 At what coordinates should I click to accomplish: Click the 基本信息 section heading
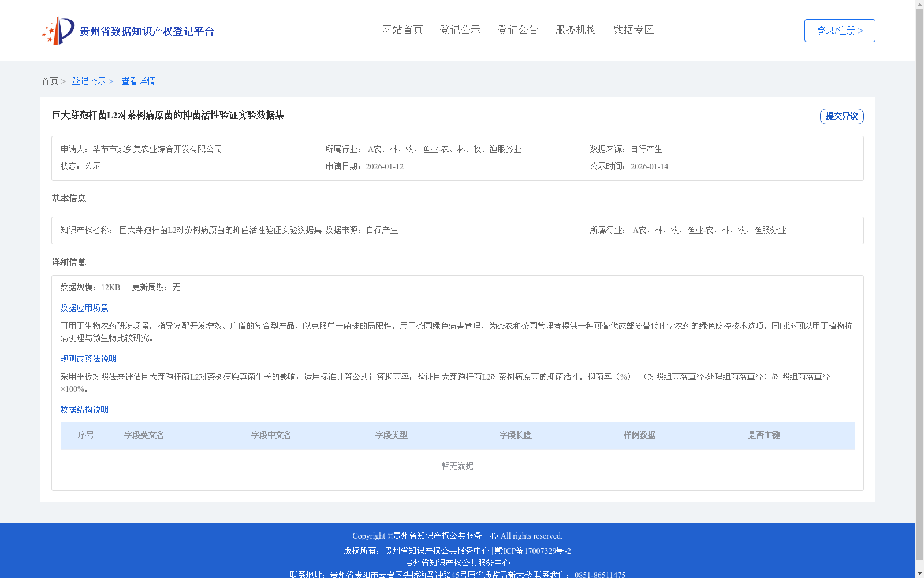click(x=69, y=198)
